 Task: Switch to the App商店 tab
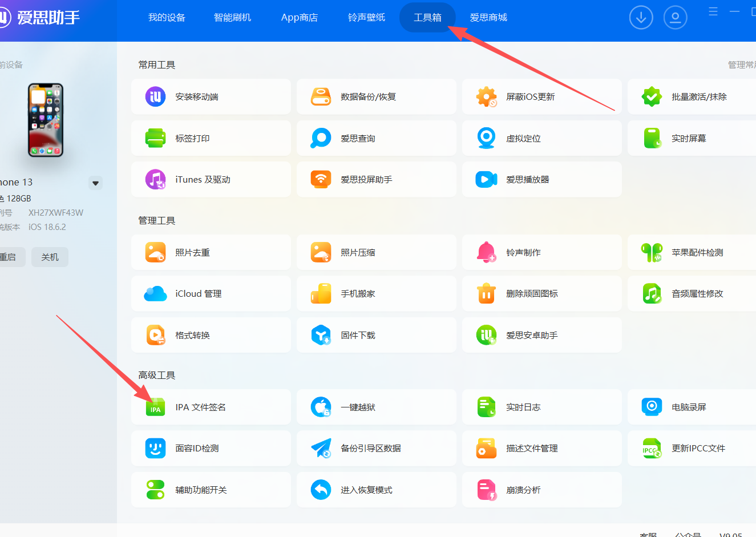point(299,18)
